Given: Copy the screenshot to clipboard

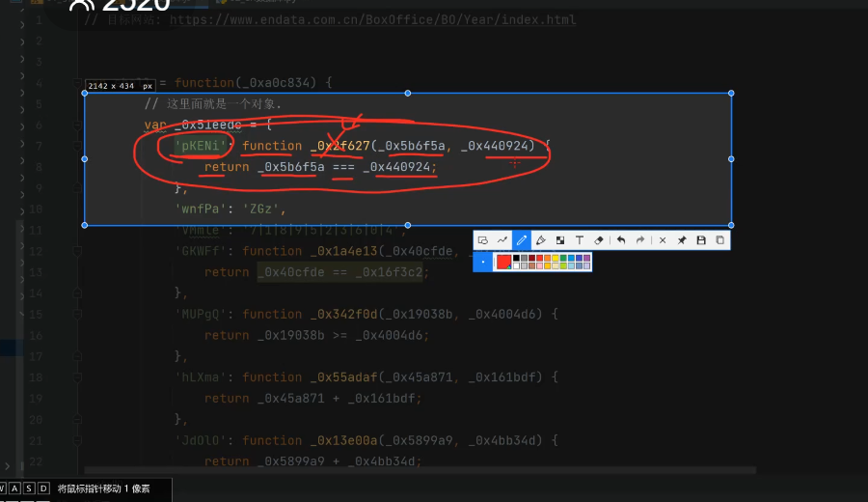Looking at the screenshot, I should click(x=720, y=240).
